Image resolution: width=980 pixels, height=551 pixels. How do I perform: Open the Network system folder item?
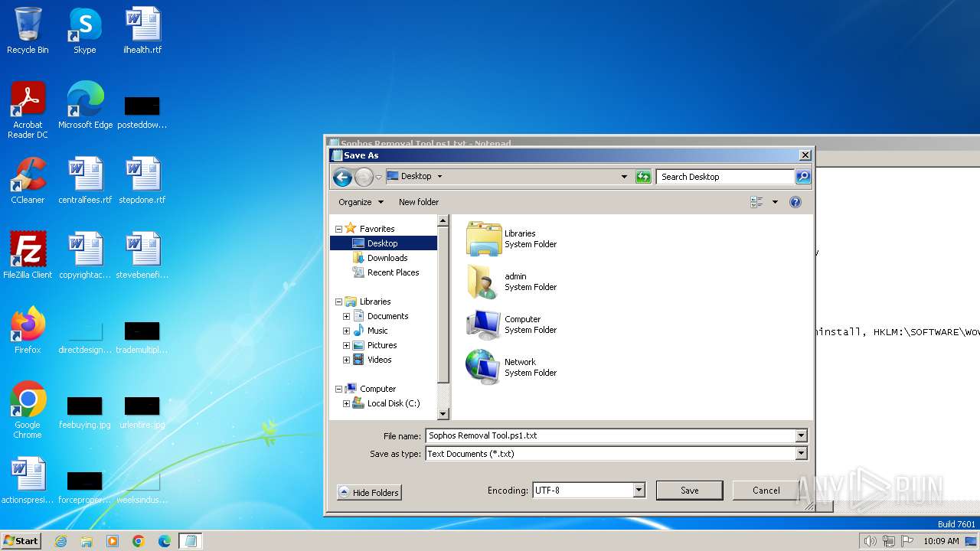click(511, 367)
